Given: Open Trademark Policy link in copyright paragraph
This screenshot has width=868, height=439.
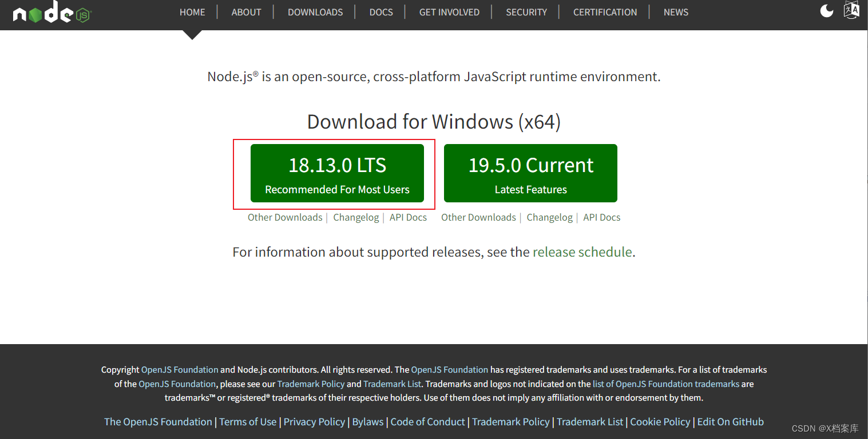Looking at the screenshot, I should [311, 384].
